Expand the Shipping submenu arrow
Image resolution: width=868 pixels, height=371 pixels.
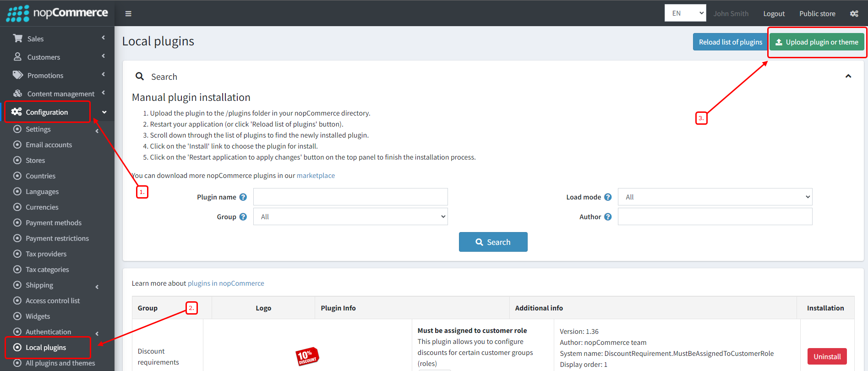[97, 287]
